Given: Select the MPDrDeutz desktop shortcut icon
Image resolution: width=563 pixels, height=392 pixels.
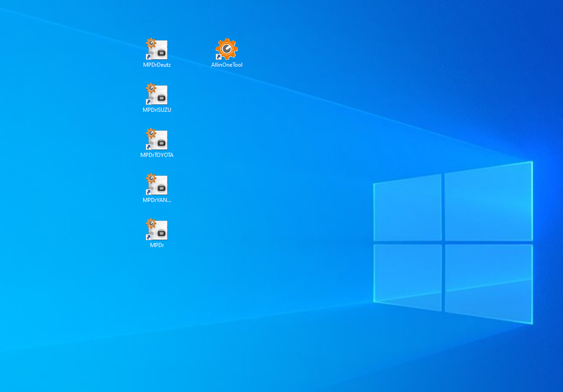Looking at the screenshot, I should tap(157, 49).
